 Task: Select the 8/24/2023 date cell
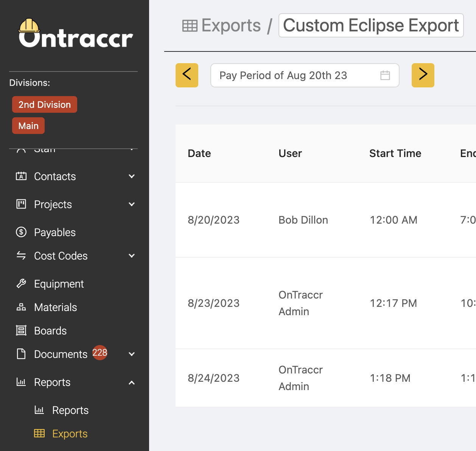pos(214,378)
